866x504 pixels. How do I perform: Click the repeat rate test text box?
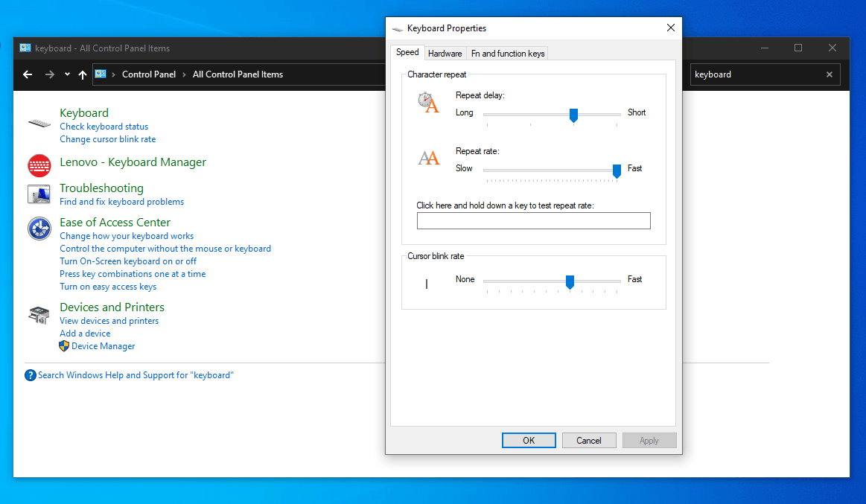[x=533, y=220]
